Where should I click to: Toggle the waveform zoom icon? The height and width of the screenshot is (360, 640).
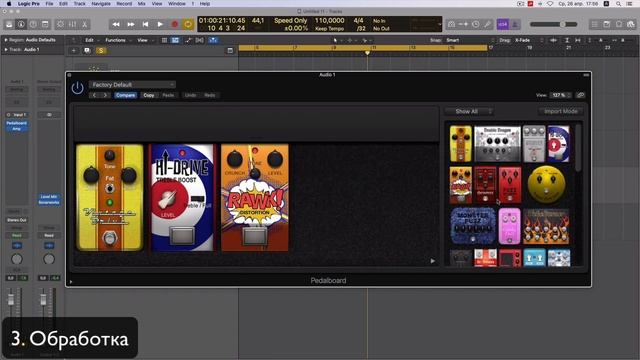[x=553, y=40]
